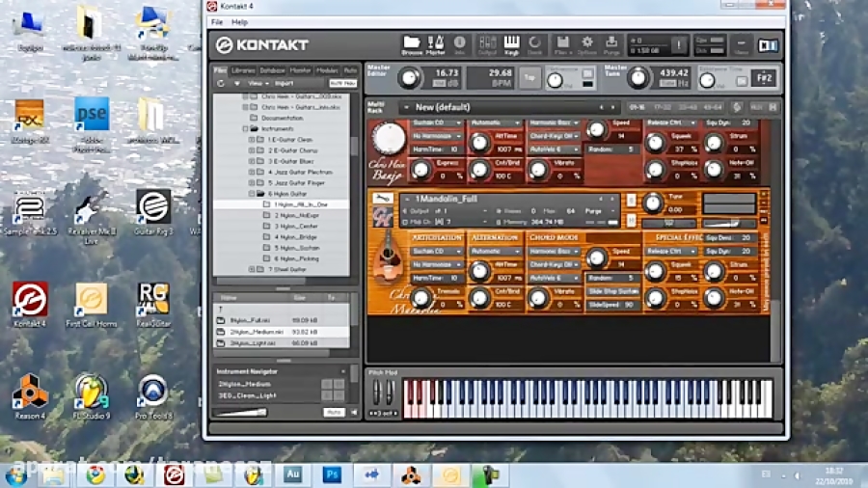Viewport: 868px width, 488px height.
Task: Open the Alternation Automatic dropdown on Mandolin
Action: pos(496,252)
